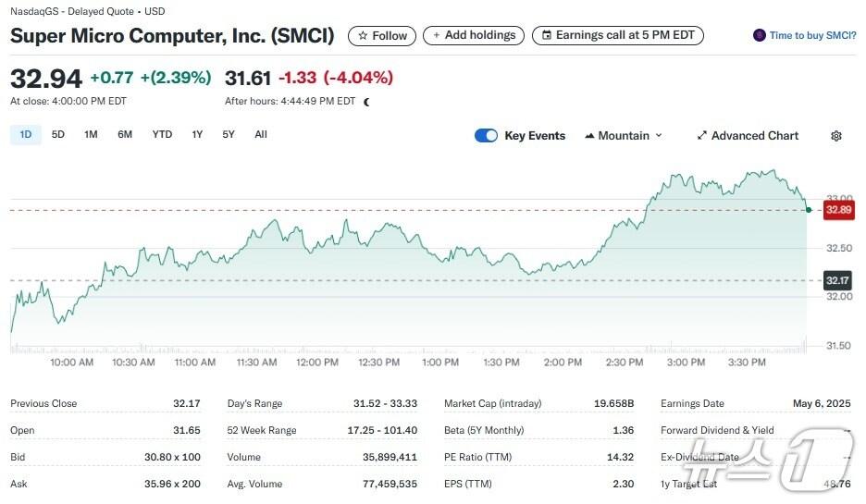Switch chart to the 6M range

[x=125, y=135]
